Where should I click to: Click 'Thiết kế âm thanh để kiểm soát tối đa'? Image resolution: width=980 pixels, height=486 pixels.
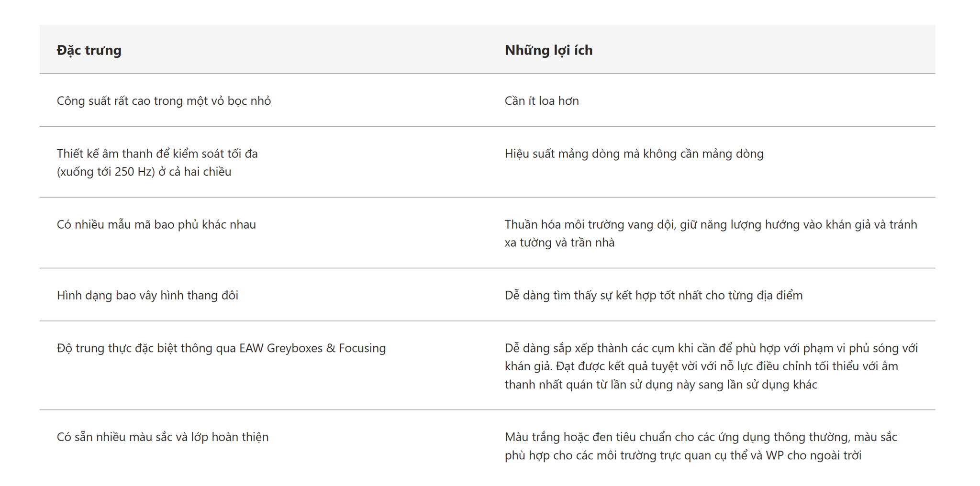[157, 154]
